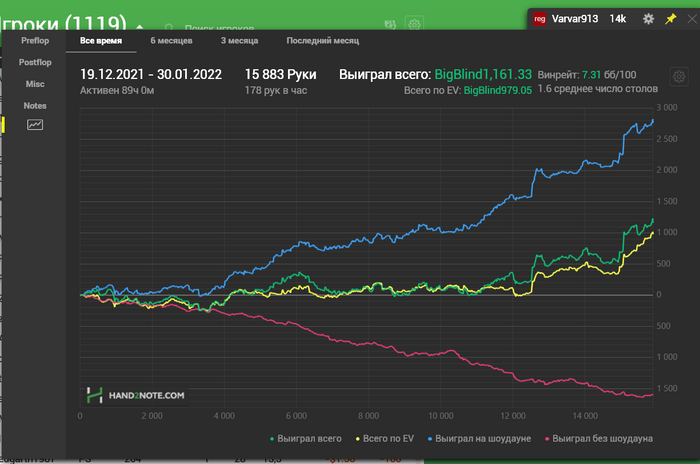
Task: Click the BigBlind1,161.33 total won value
Action: [x=483, y=74]
